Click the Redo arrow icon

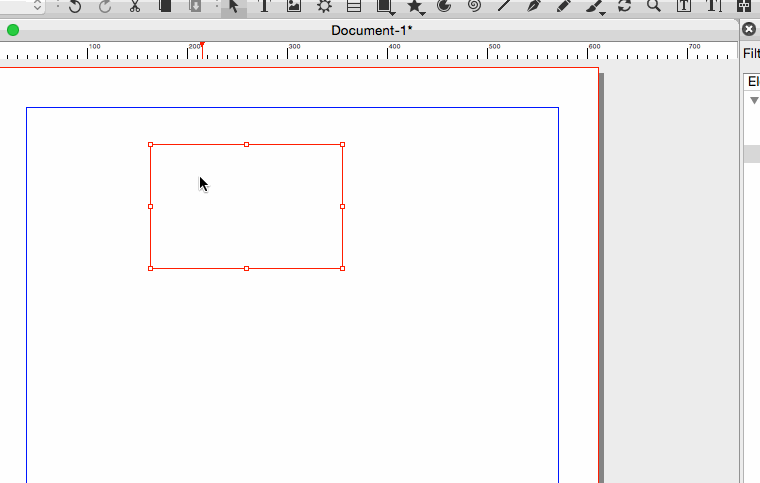[x=105, y=6]
